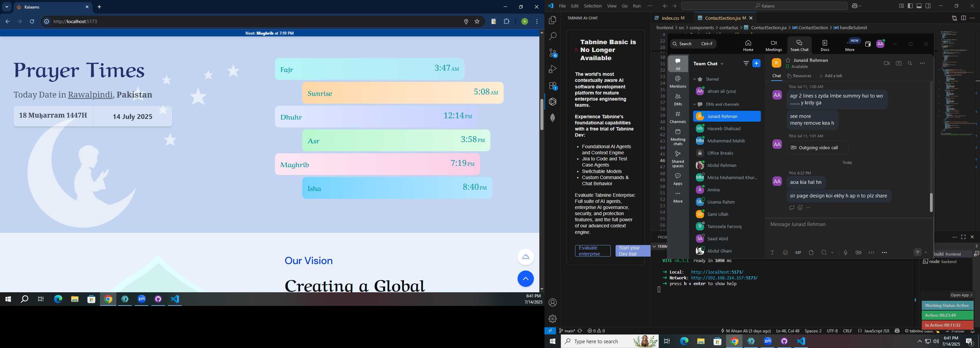Image resolution: width=980 pixels, height=348 pixels.
Task: Open Windows Start on right taskbar
Action: pyautogui.click(x=552, y=342)
